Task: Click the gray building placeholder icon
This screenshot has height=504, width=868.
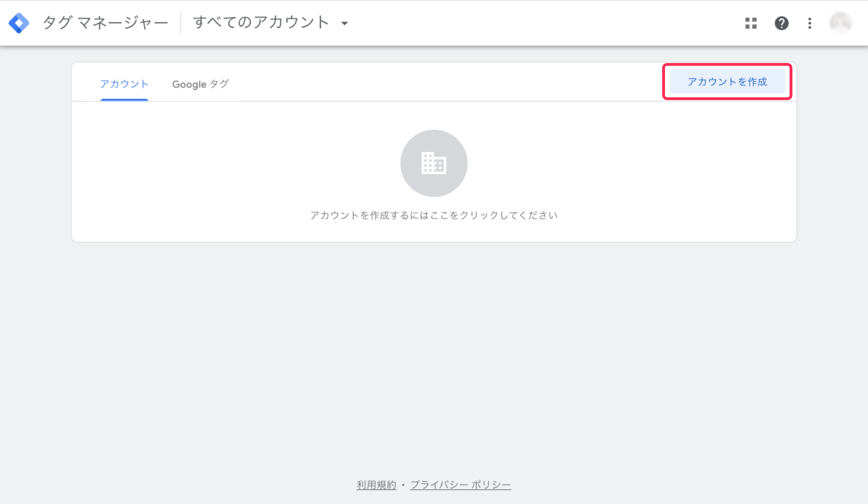Action: (434, 163)
